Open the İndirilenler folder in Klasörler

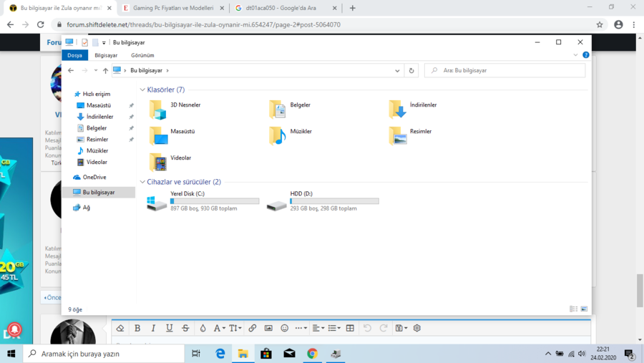413,110
